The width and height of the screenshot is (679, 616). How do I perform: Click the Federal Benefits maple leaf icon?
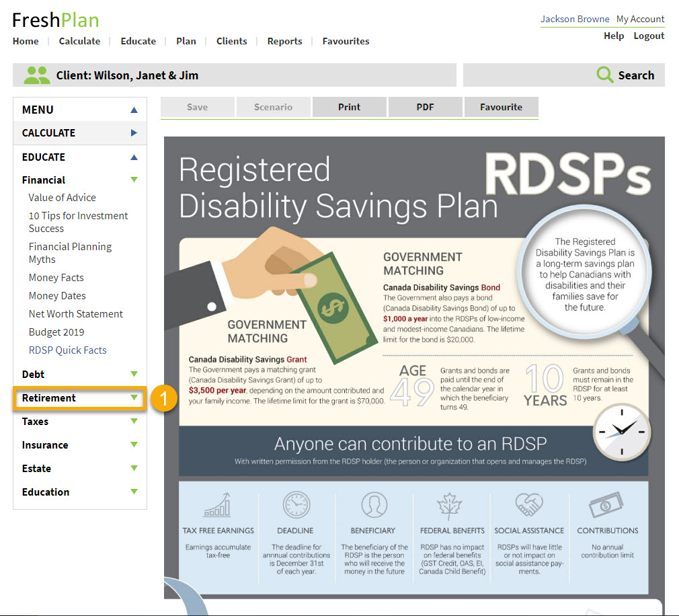point(450,506)
